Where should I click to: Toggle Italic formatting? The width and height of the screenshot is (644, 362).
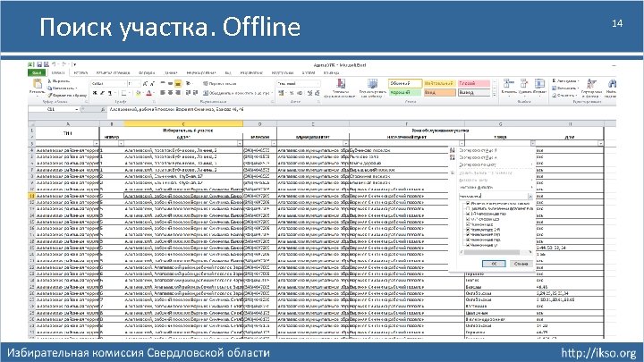click(x=102, y=93)
